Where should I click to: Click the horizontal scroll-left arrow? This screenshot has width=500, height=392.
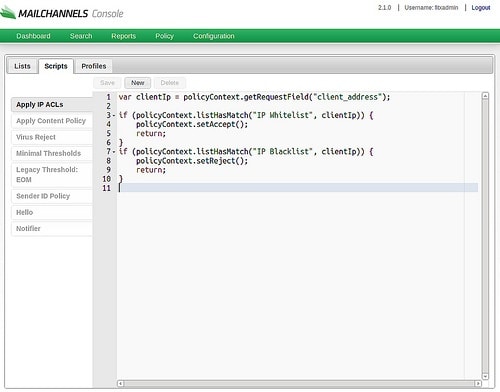pyautogui.click(x=121, y=383)
